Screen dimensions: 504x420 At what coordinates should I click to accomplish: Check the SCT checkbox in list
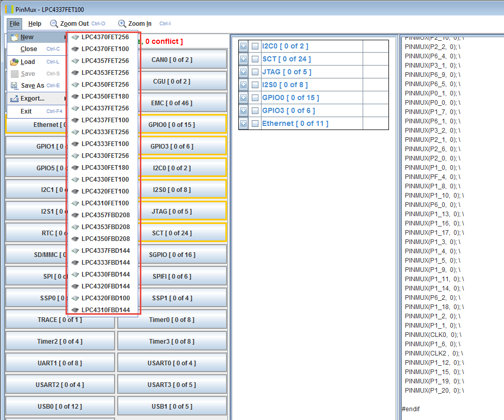pyautogui.click(x=255, y=59)
